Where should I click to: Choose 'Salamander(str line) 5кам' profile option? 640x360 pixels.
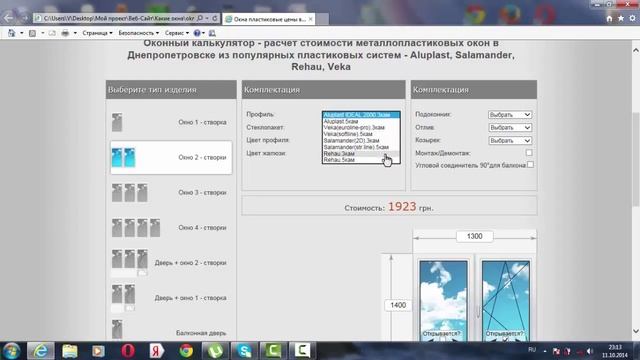tap(361, 147)
